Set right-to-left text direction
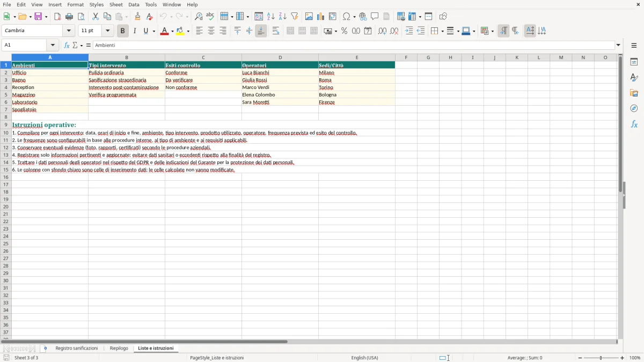 tap(515, 31)
